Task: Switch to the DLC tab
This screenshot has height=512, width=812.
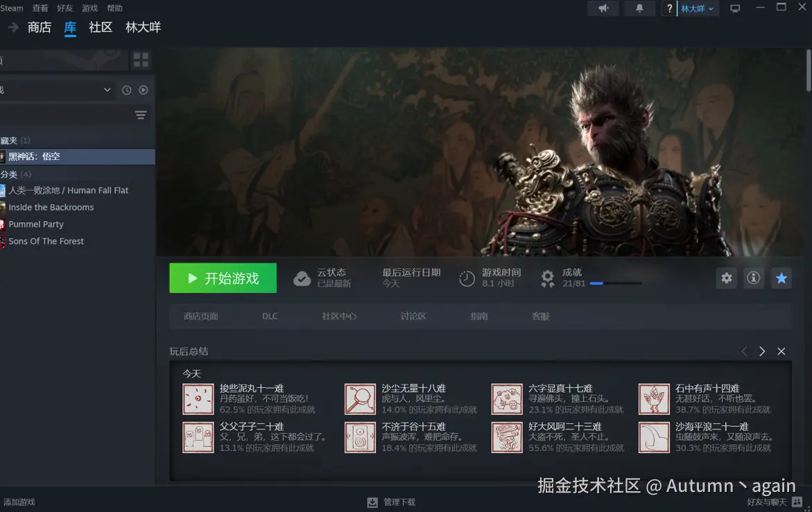Action: point(270,316)
